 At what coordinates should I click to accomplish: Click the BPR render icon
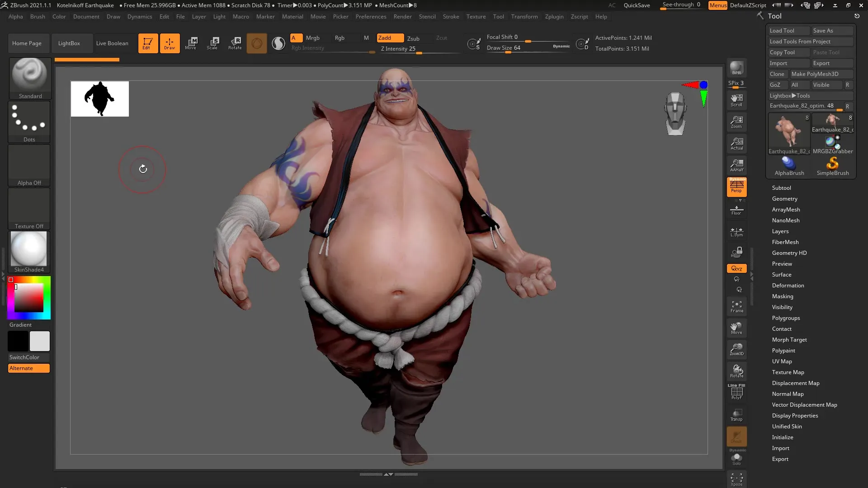736,68
